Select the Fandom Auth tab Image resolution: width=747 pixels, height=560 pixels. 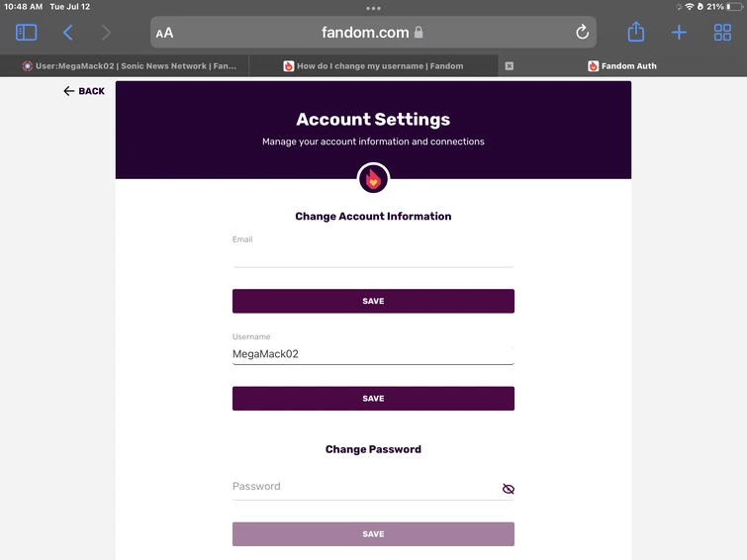623,66
